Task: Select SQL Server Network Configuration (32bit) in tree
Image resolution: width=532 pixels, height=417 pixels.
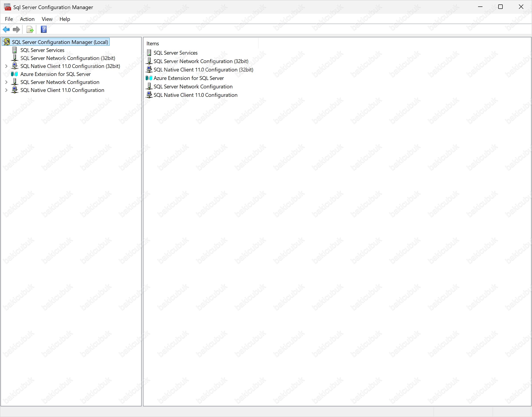Action: pyautogui.click(x=68, y=58)
